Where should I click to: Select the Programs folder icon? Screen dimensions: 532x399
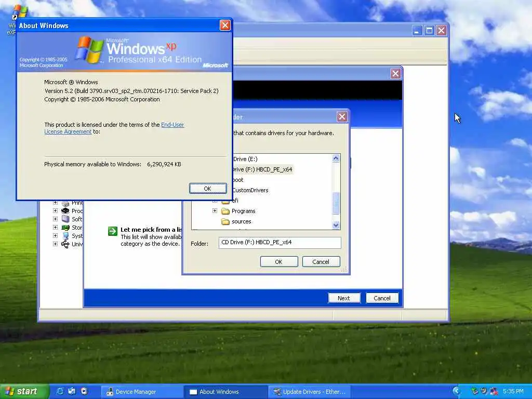coord(225,211)
